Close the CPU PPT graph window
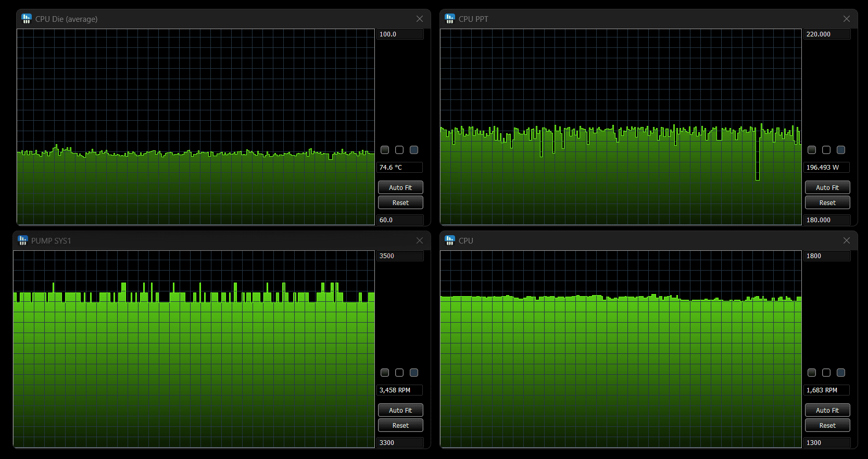This screenshot has width=868, height=459. 847,19
